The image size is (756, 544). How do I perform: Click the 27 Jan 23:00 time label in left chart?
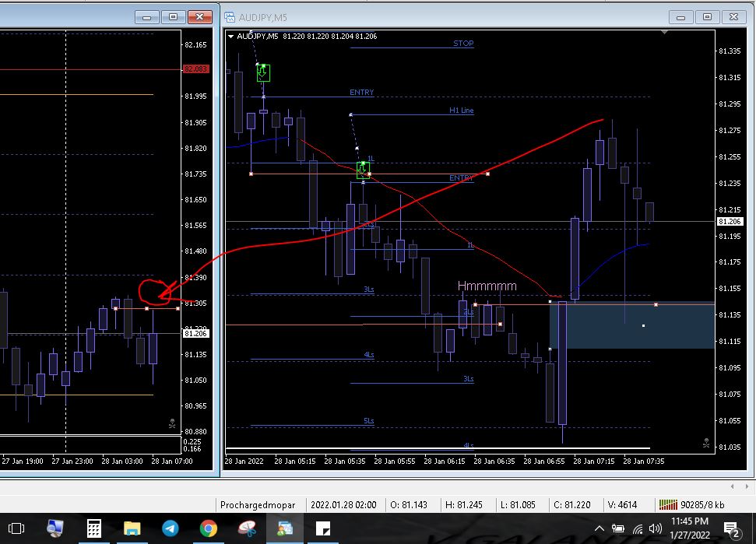pyautogui.click(x=72, y=462)
